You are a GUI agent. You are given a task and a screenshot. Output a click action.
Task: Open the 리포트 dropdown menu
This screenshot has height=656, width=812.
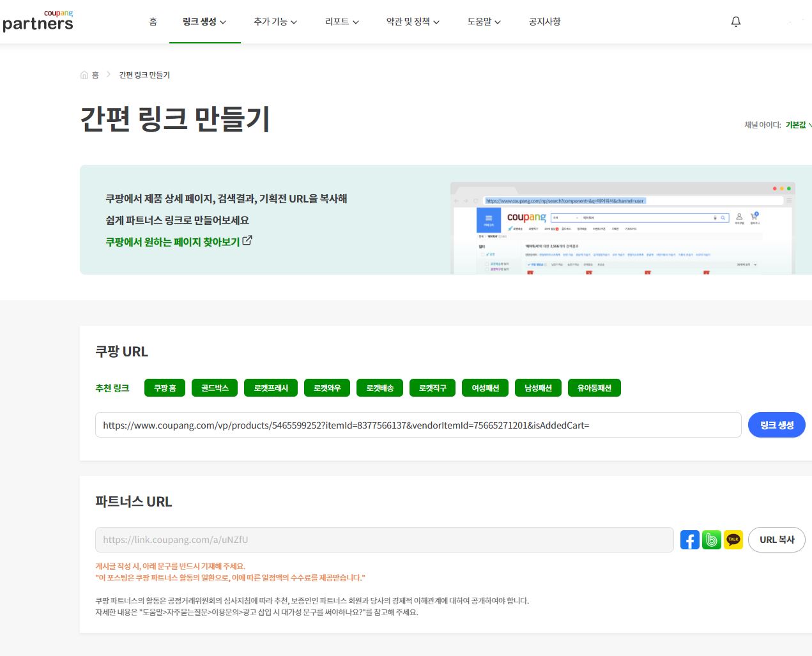click(341, 21)
